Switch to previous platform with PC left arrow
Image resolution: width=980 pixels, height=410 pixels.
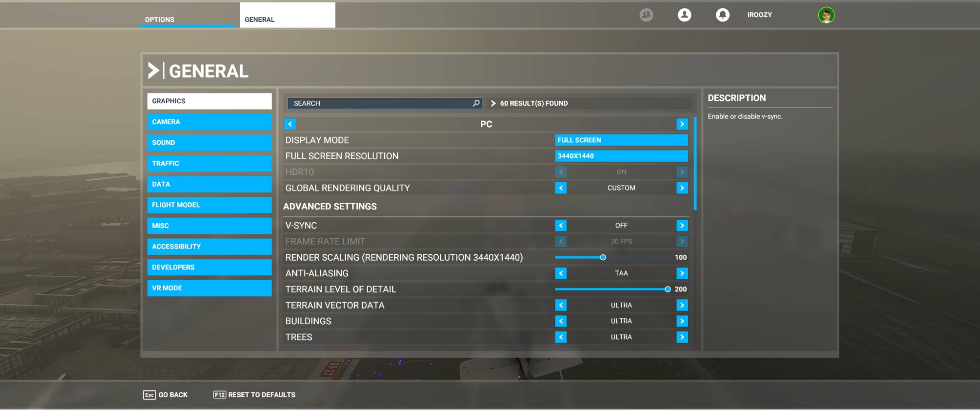click(290, 124)
